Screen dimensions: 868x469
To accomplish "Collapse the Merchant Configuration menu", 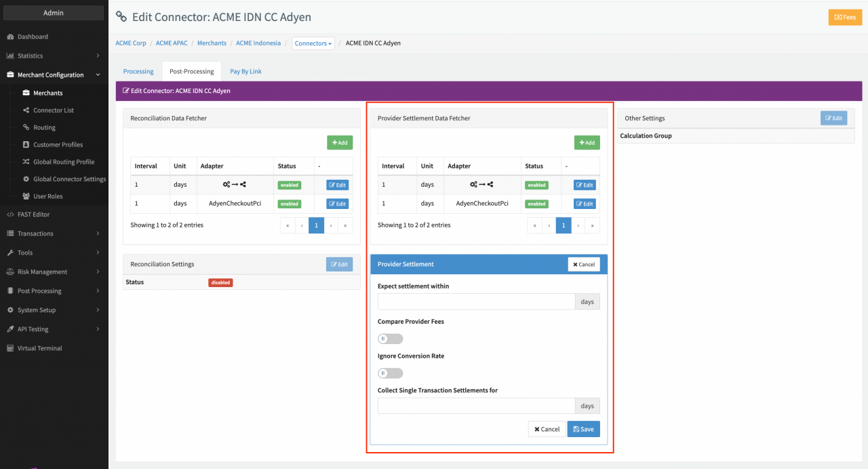I will (x=54, y=75).
